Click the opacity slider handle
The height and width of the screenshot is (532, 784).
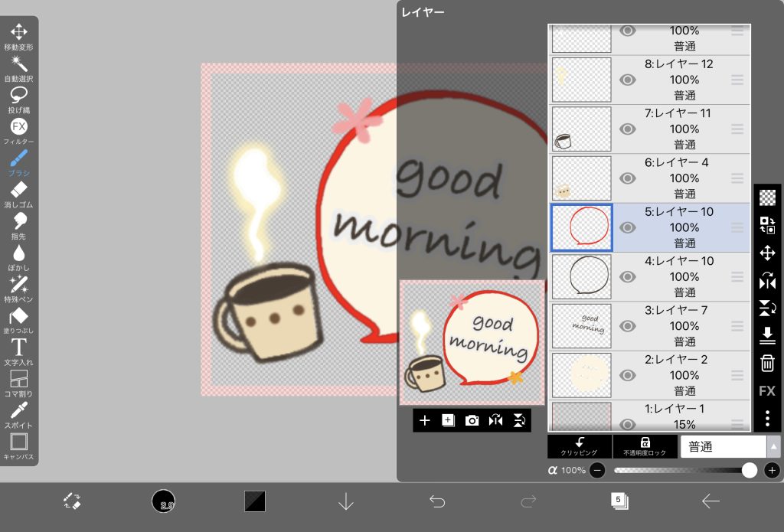(750, 471)
